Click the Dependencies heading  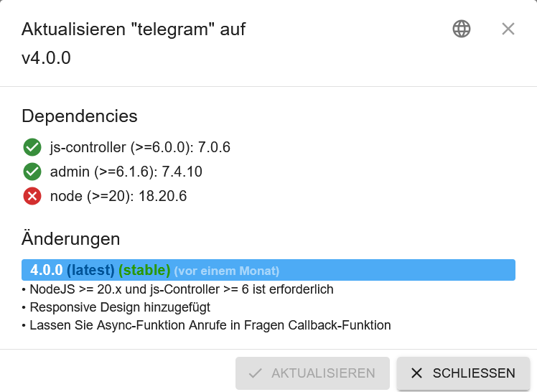pos(80,116)
